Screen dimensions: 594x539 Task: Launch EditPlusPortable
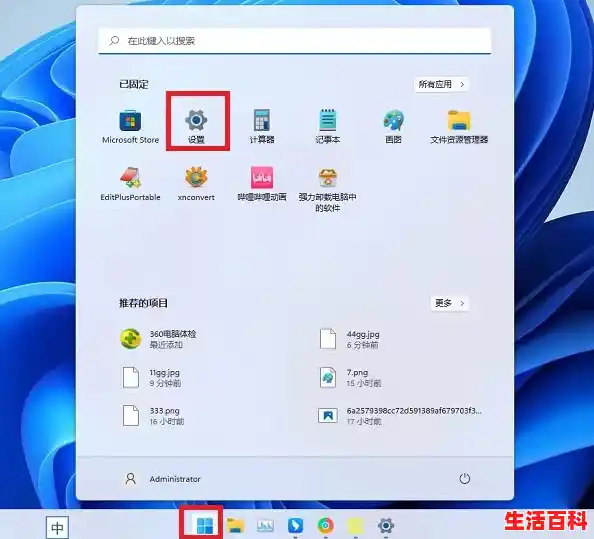130,184
